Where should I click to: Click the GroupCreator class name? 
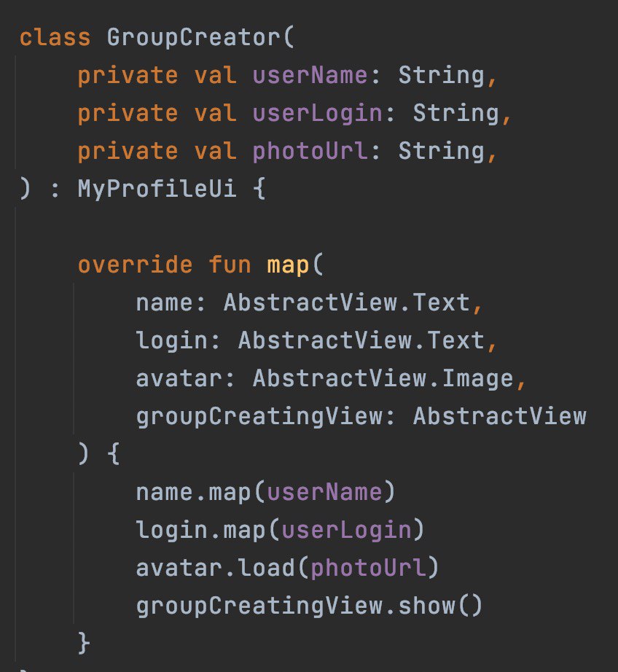coord(194,38)
